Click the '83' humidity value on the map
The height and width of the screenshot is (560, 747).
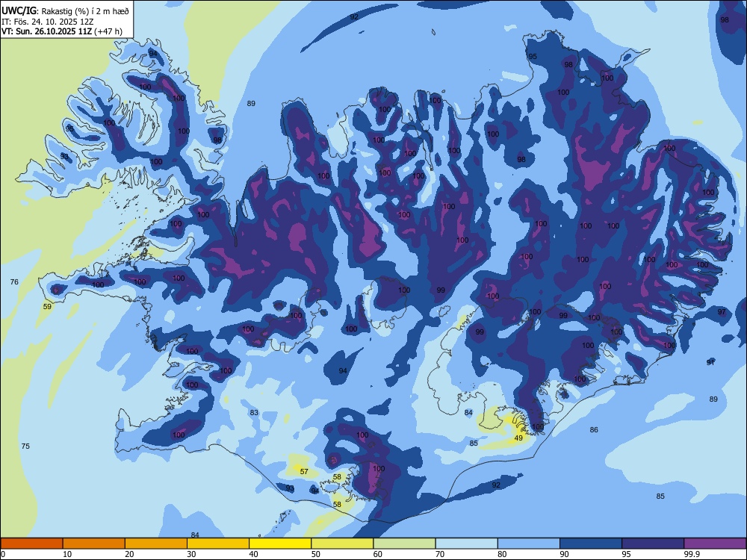(254, 412)
